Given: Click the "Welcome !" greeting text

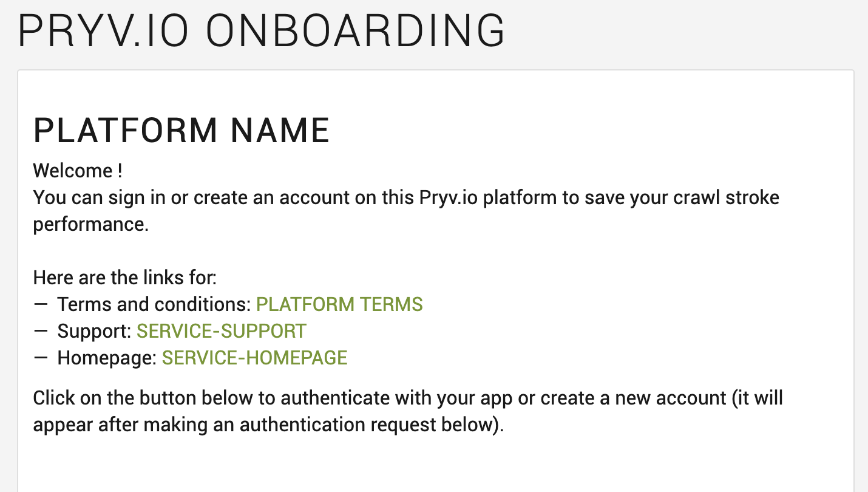Looking at the screenshot, I should point(78,171).
